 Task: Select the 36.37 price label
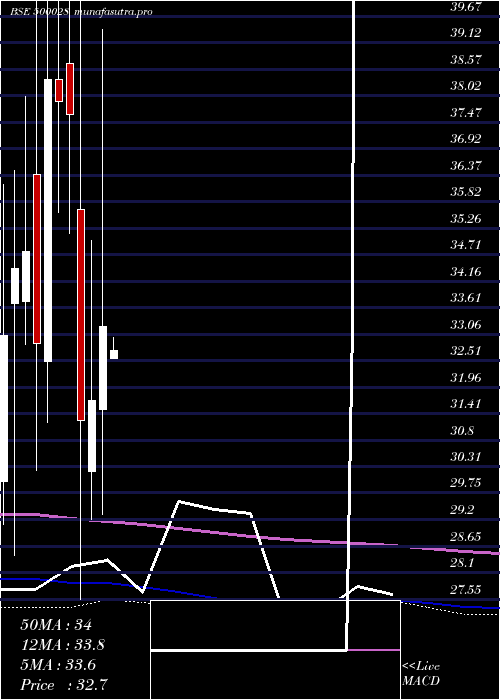click(x=465, y=166)
